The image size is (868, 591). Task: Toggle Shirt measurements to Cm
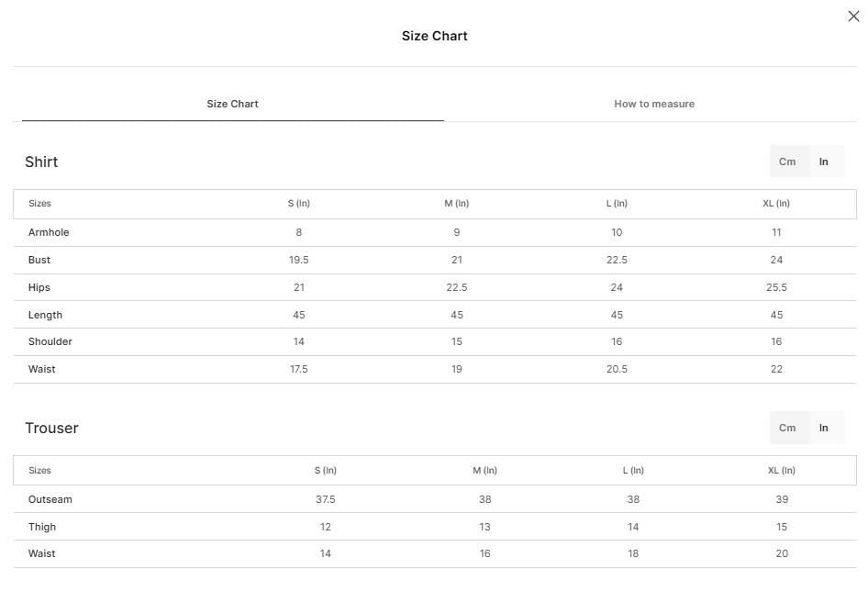[x=787, y=162]
